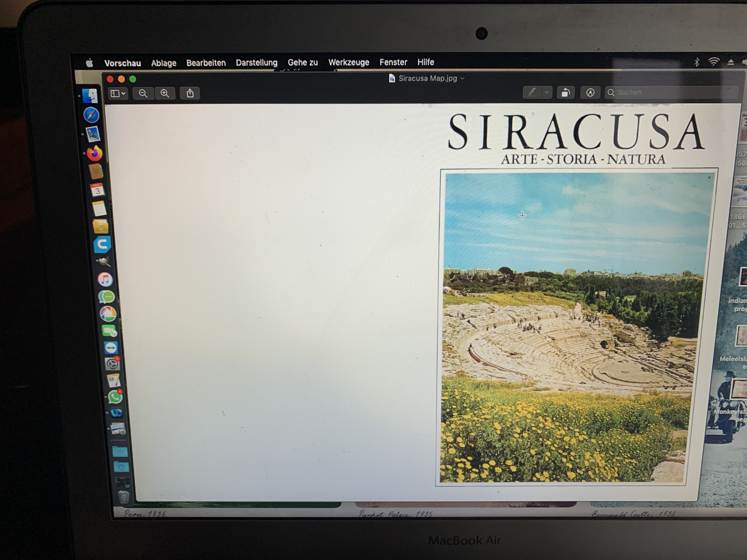Click the Bluetooth status icon in menu bar

coord(696,62)
